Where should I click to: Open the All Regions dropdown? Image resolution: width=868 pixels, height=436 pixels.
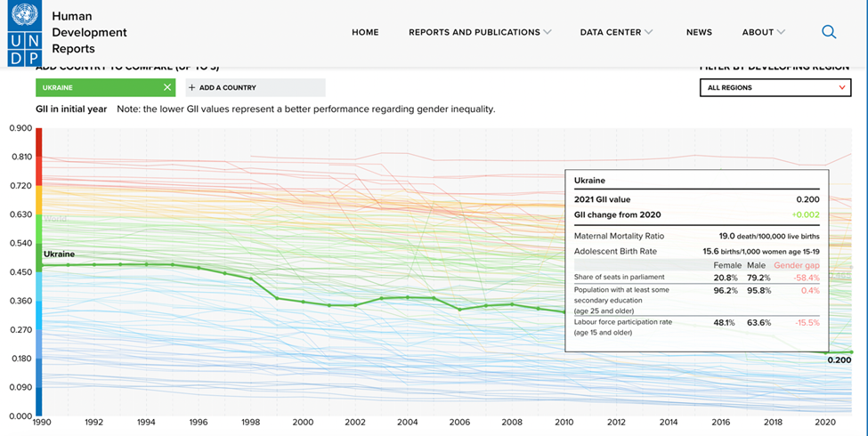coord(775,87)
